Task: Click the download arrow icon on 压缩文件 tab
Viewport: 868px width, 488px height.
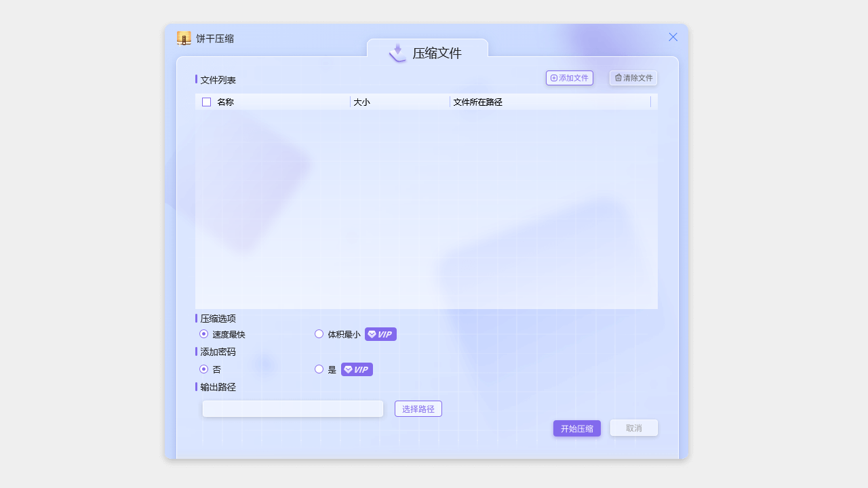Action: coord(397,53)
